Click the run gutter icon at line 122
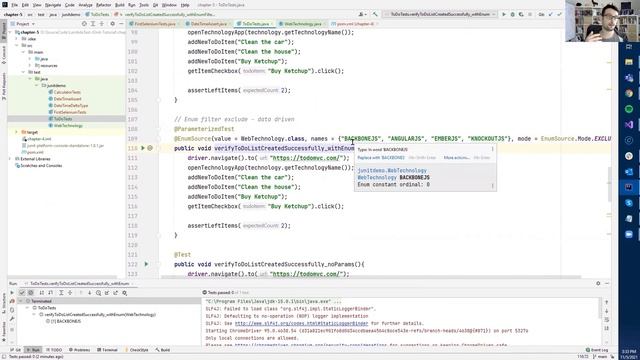Image resolution: width=640 pixels, height=360 pixels. tap(146, 264)
